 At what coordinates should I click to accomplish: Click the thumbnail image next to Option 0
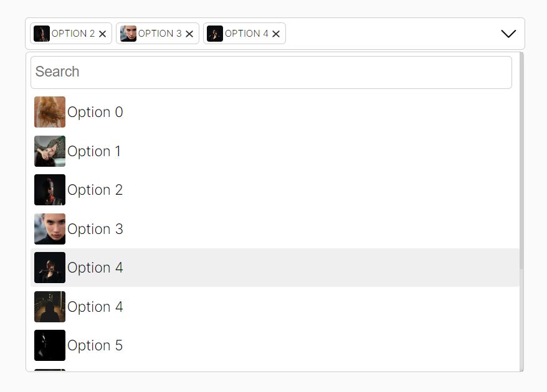point(49,112)
